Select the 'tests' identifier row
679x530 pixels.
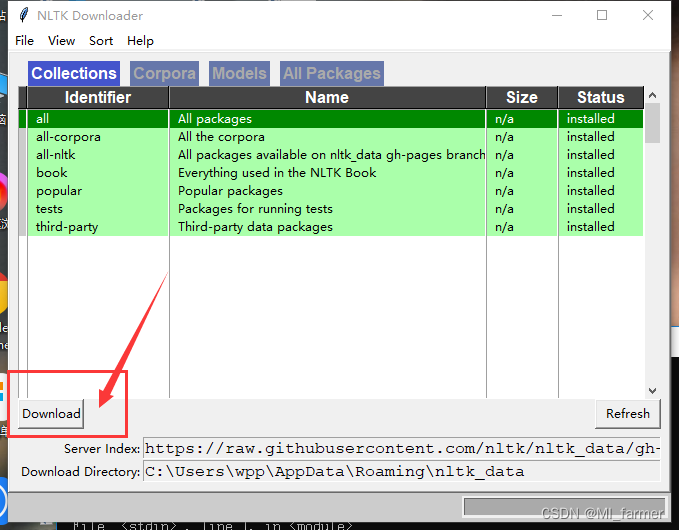(x=98, y=209)
